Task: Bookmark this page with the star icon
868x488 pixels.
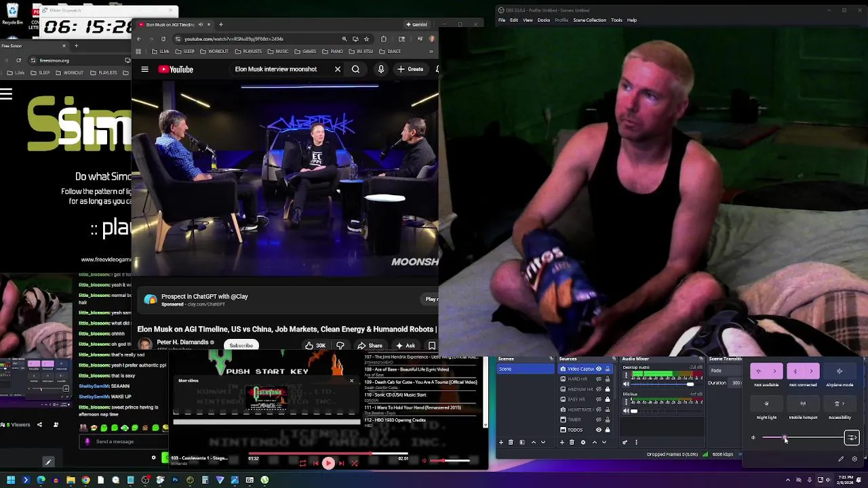Action: click(x=366, y=39)
